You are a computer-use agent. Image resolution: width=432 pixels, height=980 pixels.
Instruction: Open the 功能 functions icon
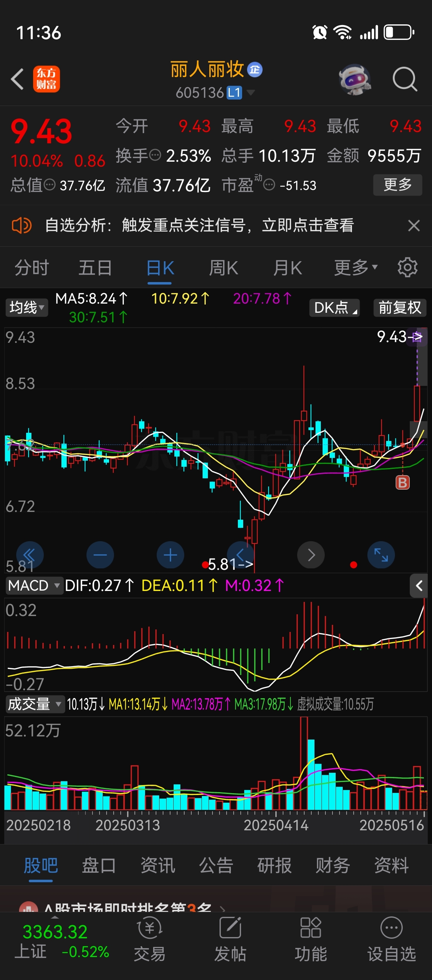311,940
